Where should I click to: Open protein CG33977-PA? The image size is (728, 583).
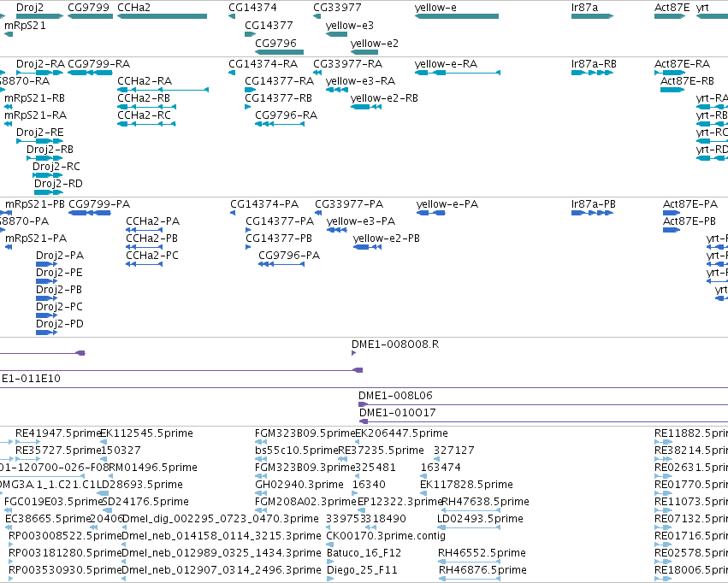318,213
